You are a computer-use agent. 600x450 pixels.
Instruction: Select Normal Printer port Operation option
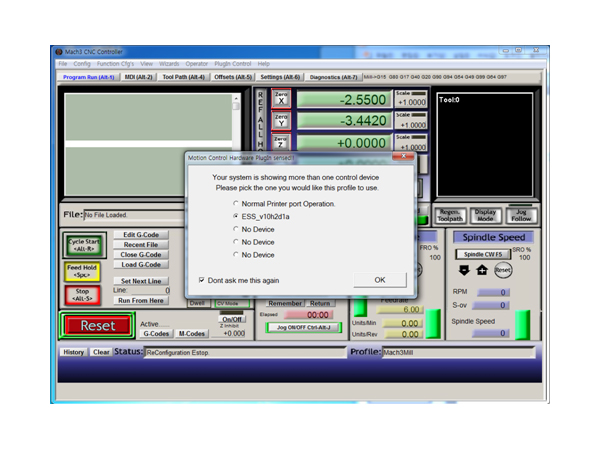click(234, 203)
